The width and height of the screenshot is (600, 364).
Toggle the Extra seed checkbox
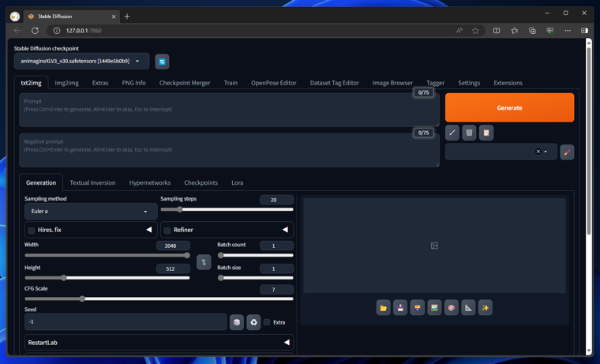click(267, 322)
